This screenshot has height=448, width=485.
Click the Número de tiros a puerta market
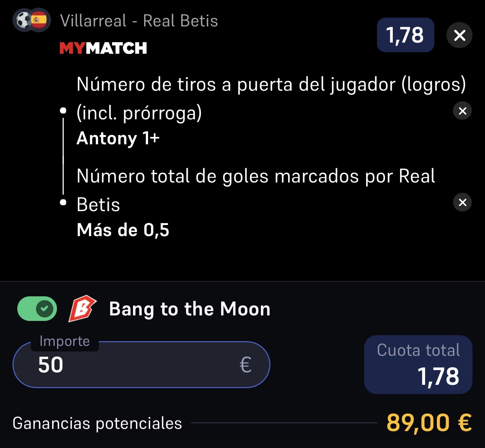(x=271, y=98)
